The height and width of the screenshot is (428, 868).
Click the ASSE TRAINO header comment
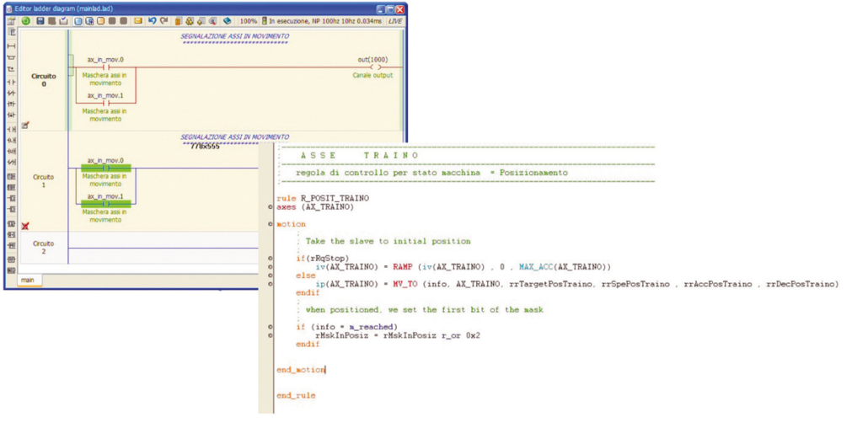click(x=360, y=156)
